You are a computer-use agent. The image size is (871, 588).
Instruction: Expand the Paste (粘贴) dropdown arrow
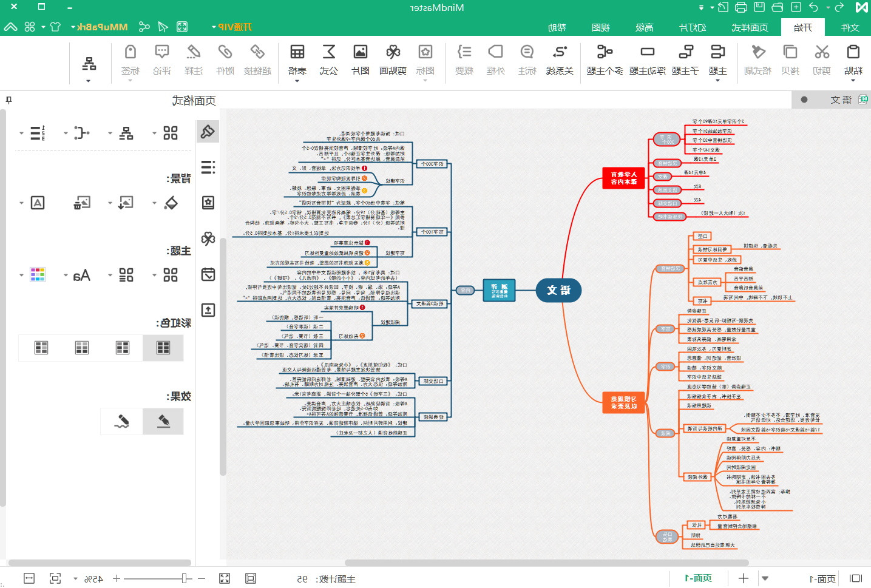click(853, 79)
